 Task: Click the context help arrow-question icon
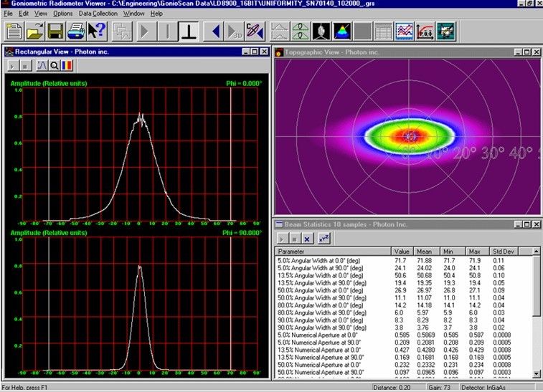tap(96, 31)
